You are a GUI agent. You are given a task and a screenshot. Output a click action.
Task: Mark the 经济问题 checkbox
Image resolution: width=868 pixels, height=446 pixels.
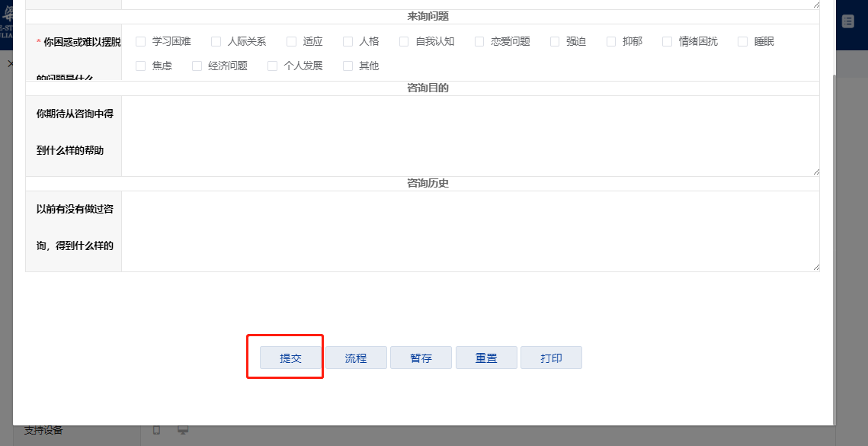197,66
